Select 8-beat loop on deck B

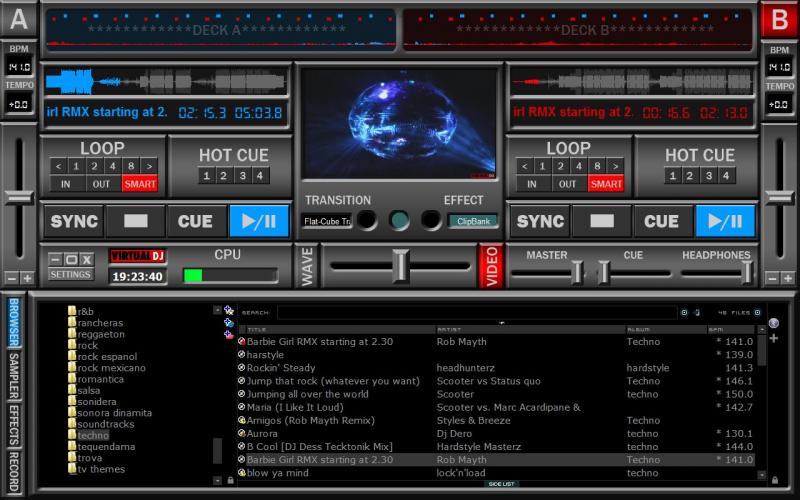tap(597, 166)
